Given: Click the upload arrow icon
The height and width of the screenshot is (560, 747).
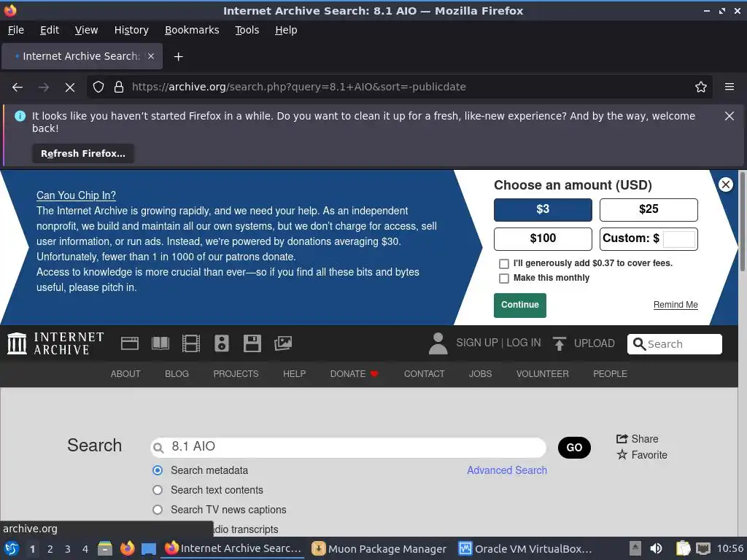Looking at the screenshot, I should pyautogui.click(x=560, y=343).
